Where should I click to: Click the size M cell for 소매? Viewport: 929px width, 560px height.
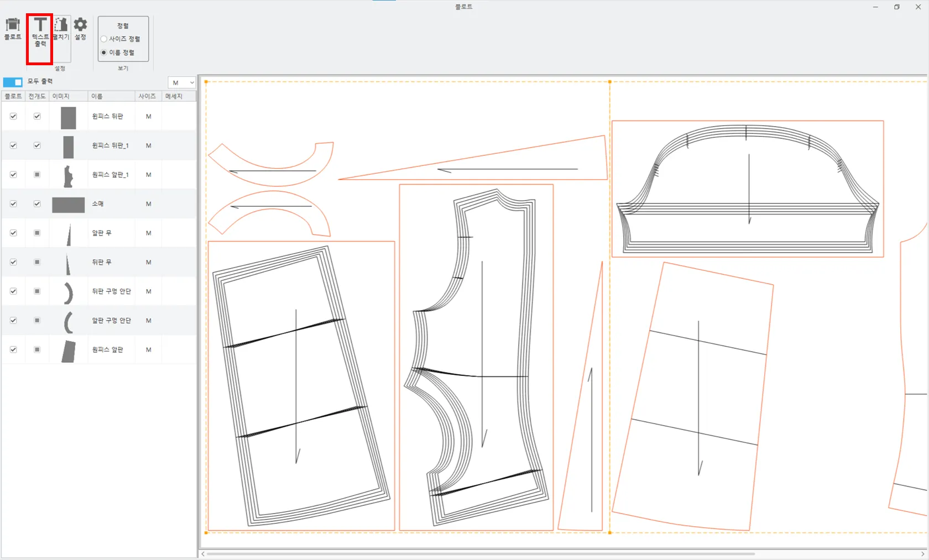pyautogui.click(x=148, y=204)
